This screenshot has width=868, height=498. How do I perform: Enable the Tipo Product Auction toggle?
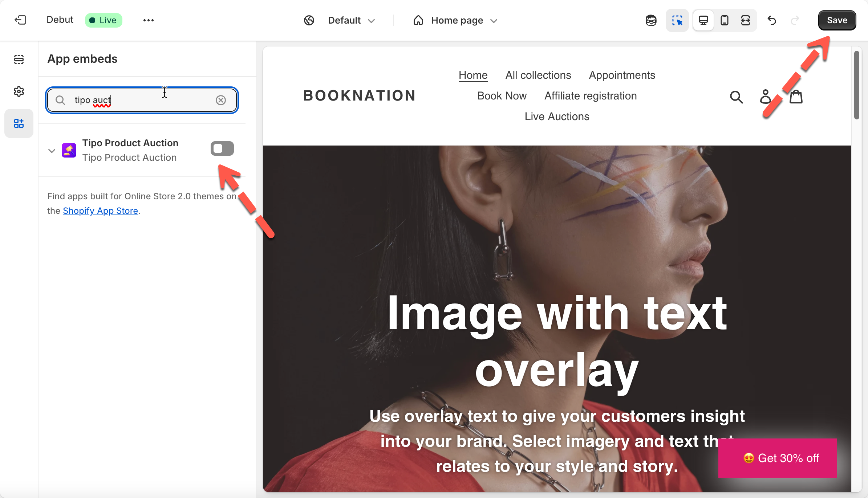click(x=222, y=148)
